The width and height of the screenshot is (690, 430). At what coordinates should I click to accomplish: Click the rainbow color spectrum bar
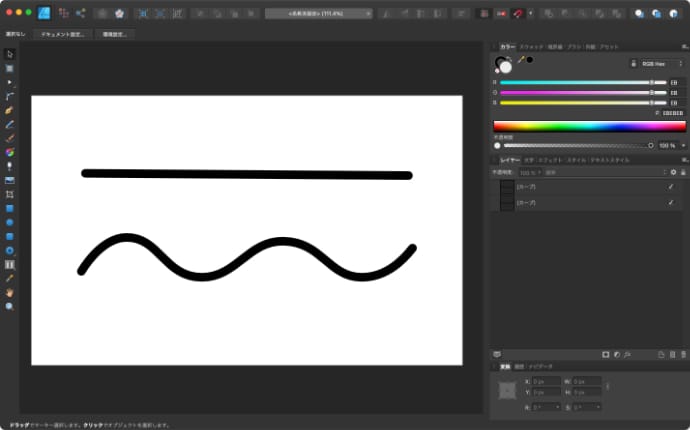tap(588, 126)
